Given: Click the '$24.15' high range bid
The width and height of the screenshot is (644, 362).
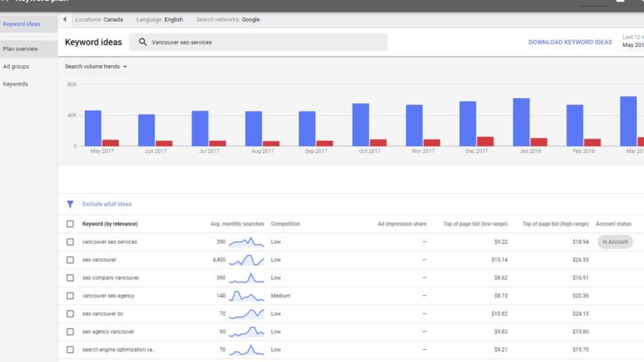Looking at the screenshot, I should click(580, 314).
